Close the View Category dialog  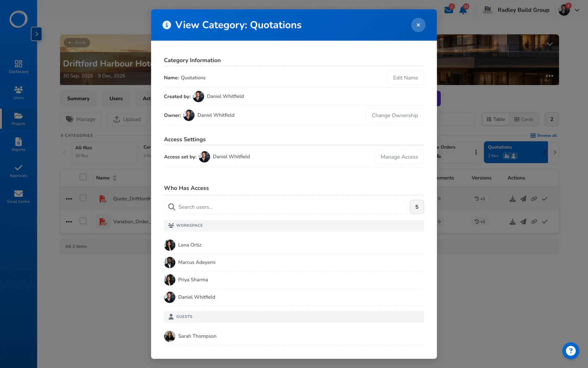tap(418, 25)
